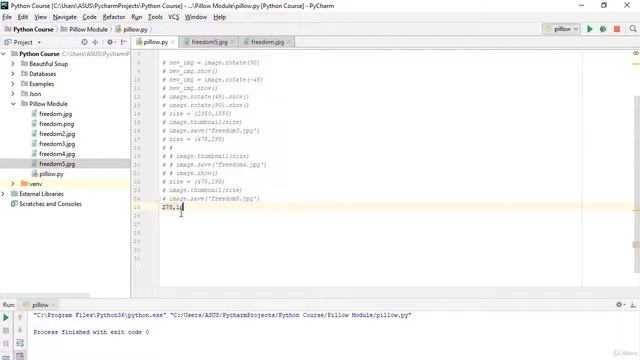Run the pillow configuration with green play button

589,29
